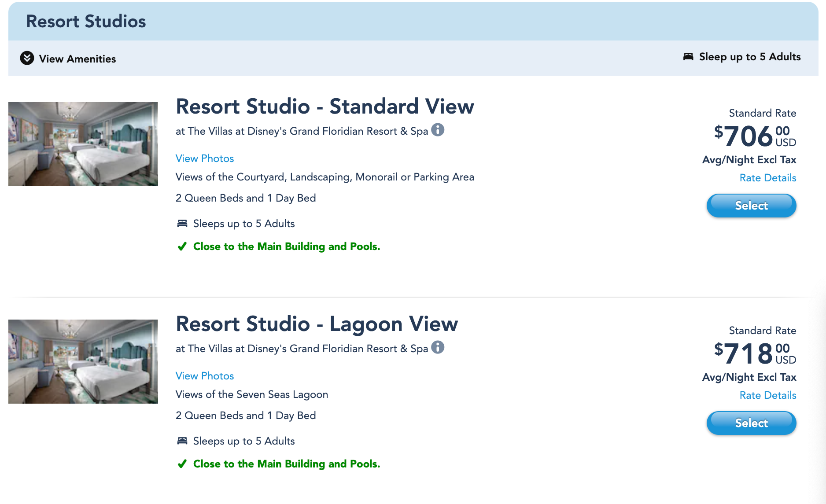The height and width of the screenshot is (504, 826).
Task: Open Rate Details for the $718 room
Action: click(767, 395)
